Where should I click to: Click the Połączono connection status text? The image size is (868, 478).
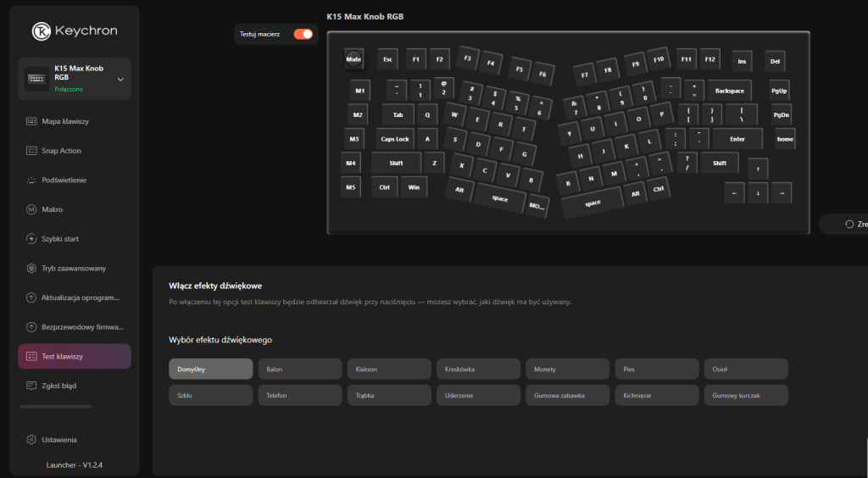point(69,89)
